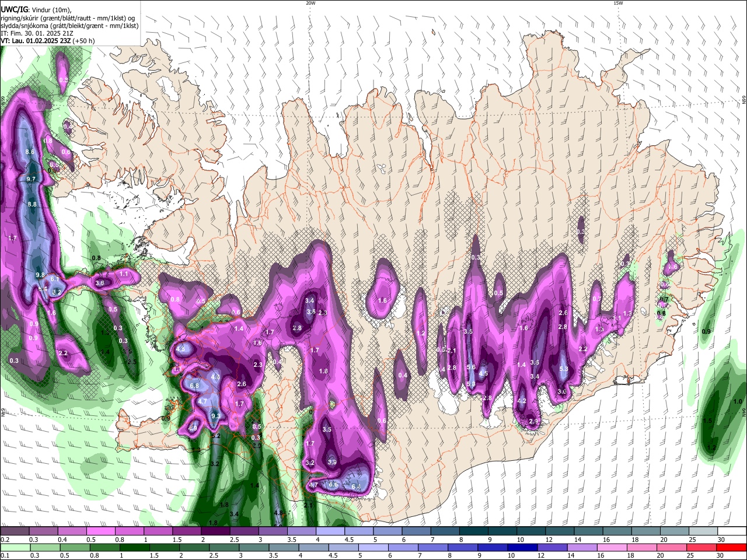Viewport: 747px width, 560px height.
Task: Click the 5.2 precipitation value on the map
Action: pos(215,436)
